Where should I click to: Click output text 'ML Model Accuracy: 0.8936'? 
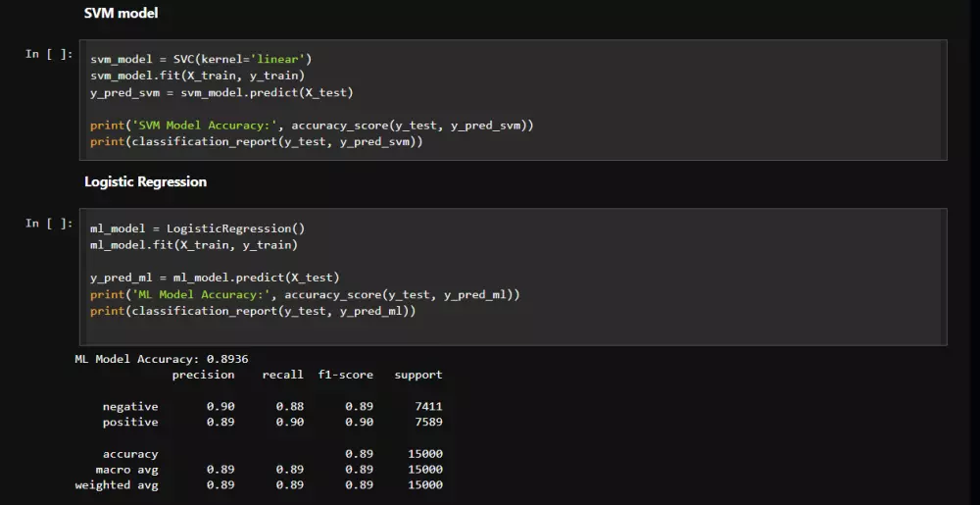tap(162, 359)
